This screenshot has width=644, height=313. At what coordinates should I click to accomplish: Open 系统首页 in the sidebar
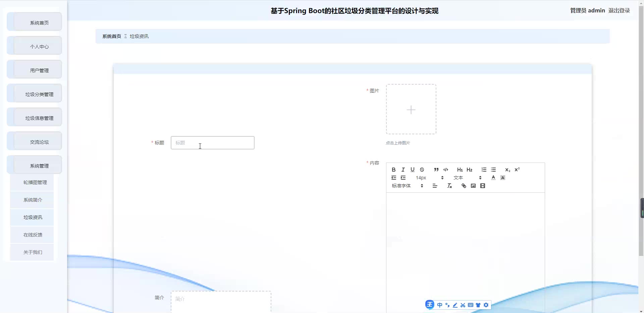pos(34,22)
